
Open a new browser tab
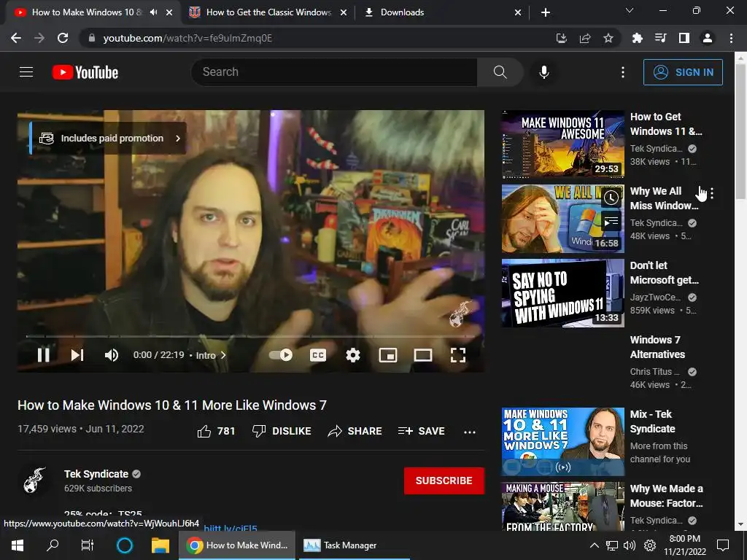pyautogui.click(x=546, y=12)
